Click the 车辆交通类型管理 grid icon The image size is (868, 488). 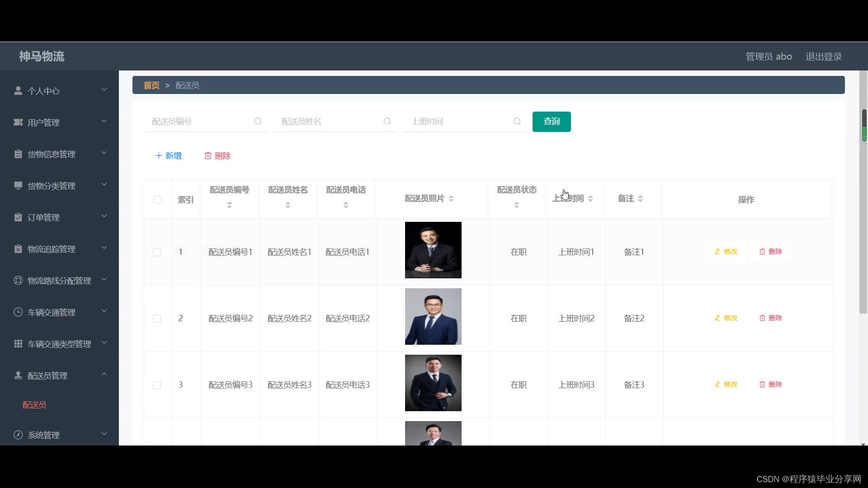[x=18, y=344]
